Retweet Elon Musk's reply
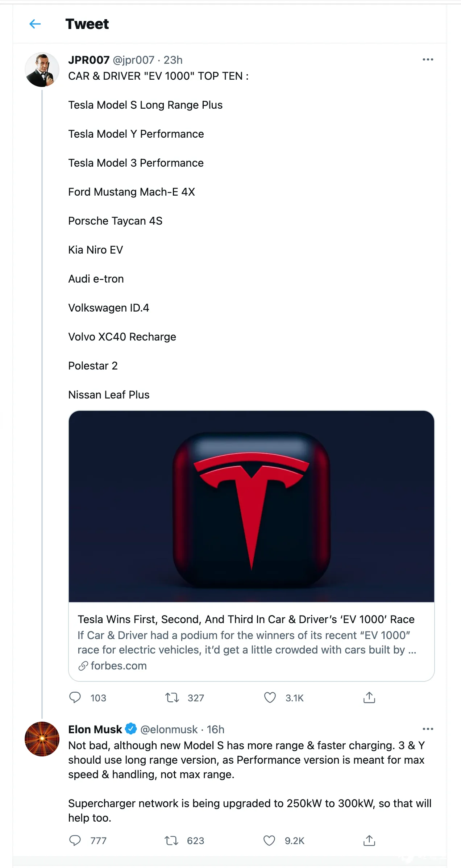461x868 pixels. point(171,840)
